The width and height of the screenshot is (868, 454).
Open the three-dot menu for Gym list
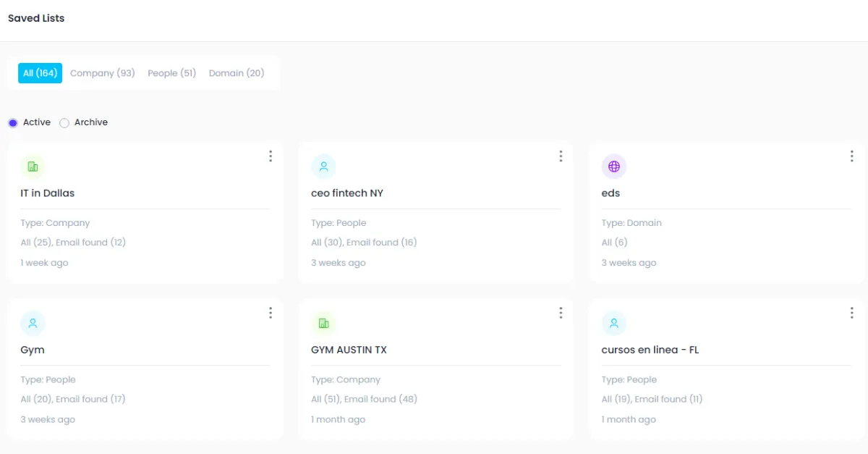pos(271,312)
